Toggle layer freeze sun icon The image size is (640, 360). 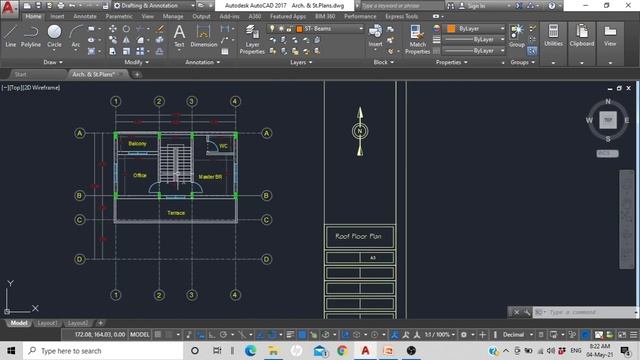click(281, 29)
